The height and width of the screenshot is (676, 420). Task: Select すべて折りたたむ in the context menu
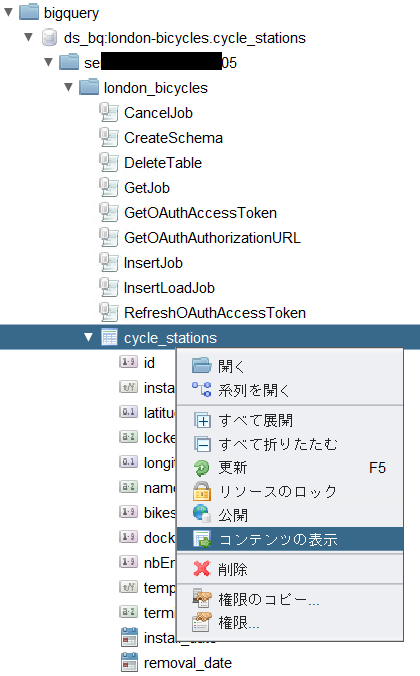pyautogui.click(x=290, y=444)
